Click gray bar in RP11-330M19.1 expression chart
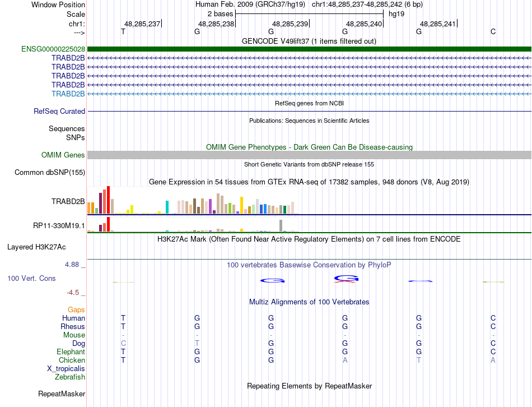 point(281,225)
